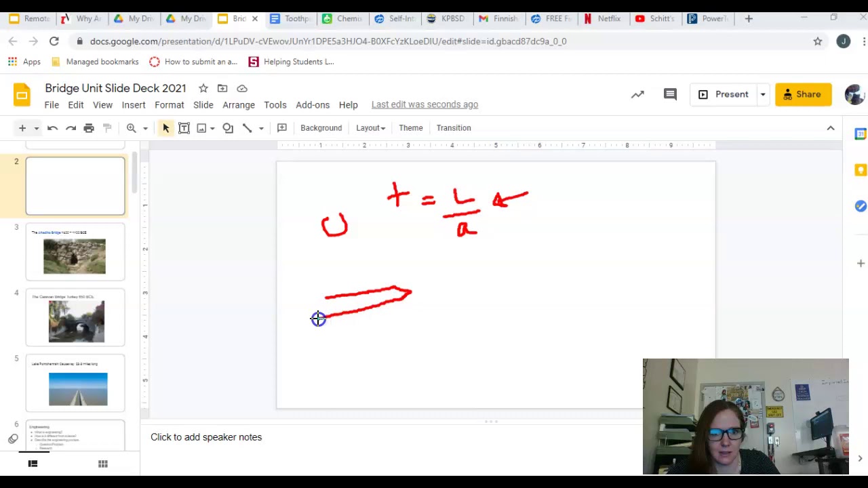Screen dimensions: 868x488
Task: Click the document title Bridge Unit Slide Deck 2021
Action: coord(115,88)
